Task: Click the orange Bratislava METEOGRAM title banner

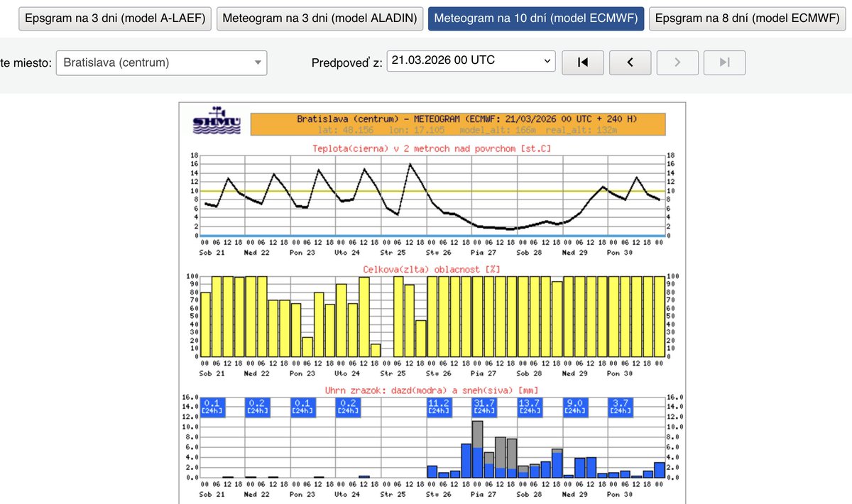Action: coord(458,124)
